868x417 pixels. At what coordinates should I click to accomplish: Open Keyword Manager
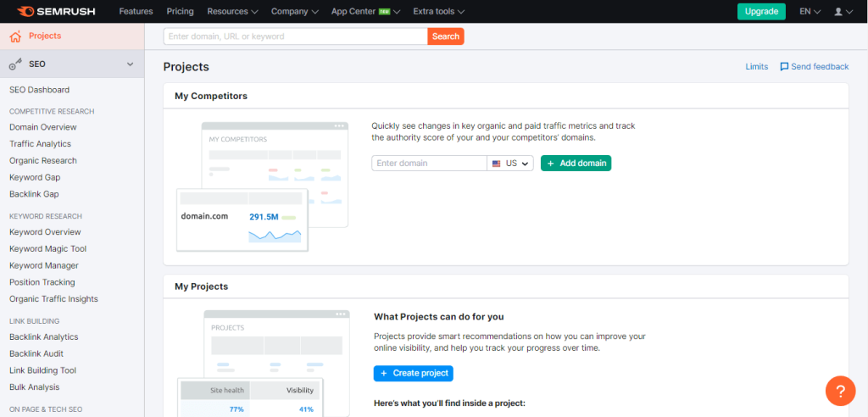tap(44, 265)
